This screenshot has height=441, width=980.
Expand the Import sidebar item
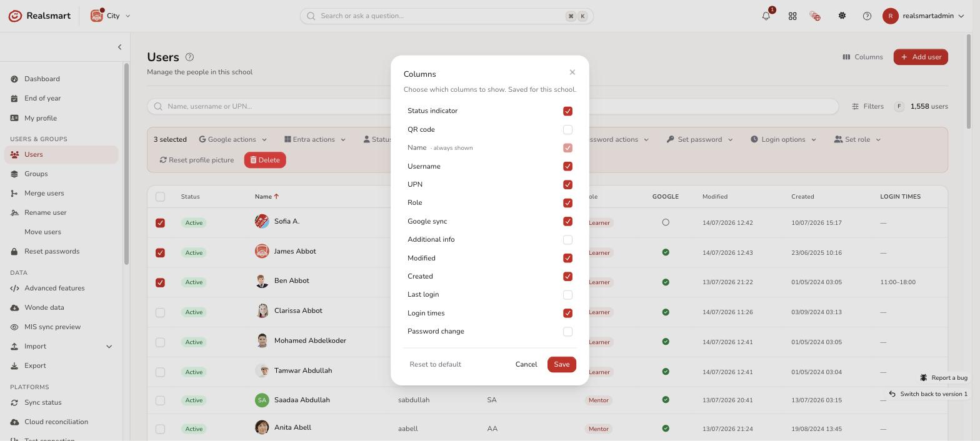click(61, 346)
